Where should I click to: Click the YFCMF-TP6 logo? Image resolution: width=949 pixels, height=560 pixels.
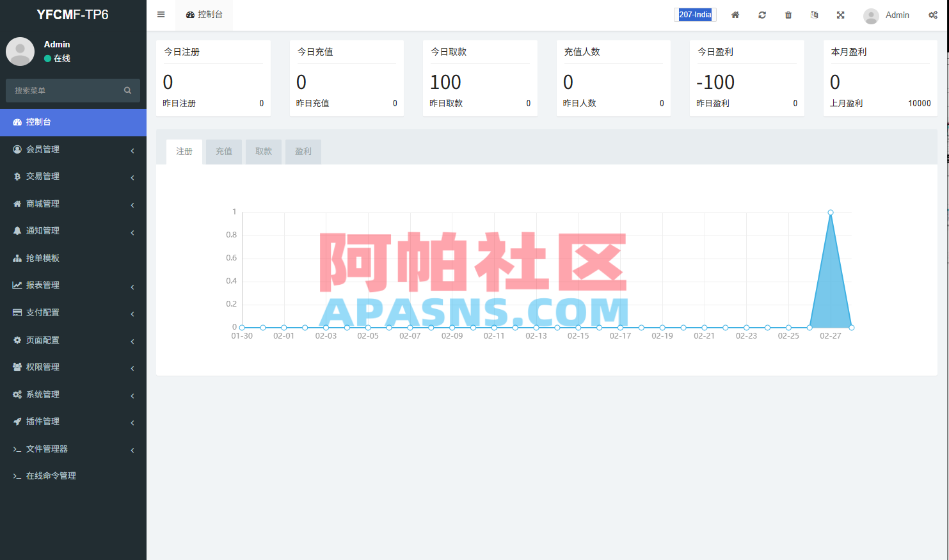[73, 15]
